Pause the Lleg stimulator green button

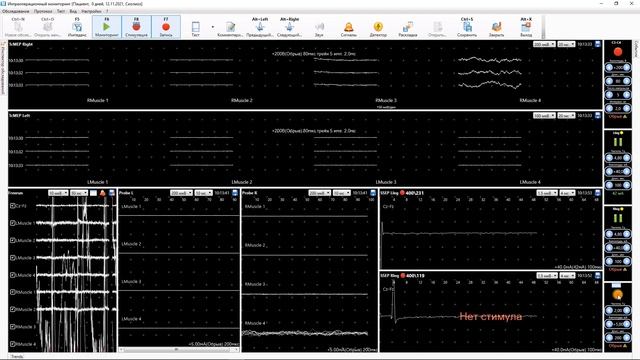point(618,142)
